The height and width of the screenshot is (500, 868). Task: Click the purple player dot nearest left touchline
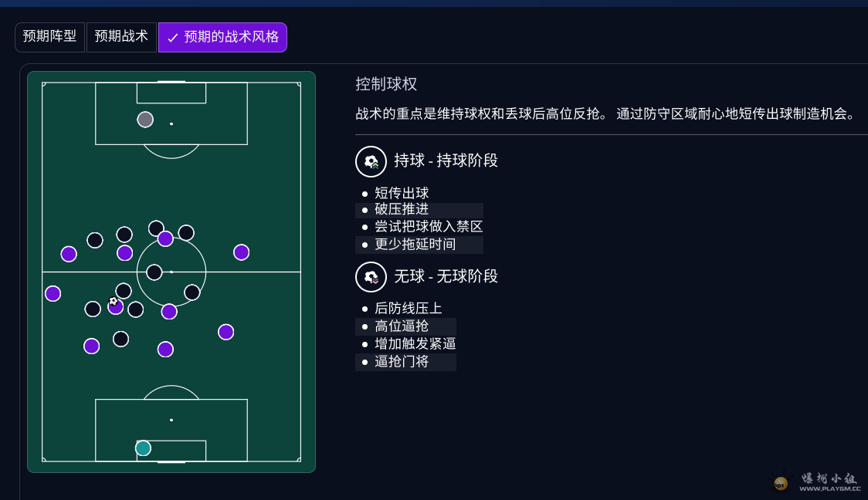[53, 293]
